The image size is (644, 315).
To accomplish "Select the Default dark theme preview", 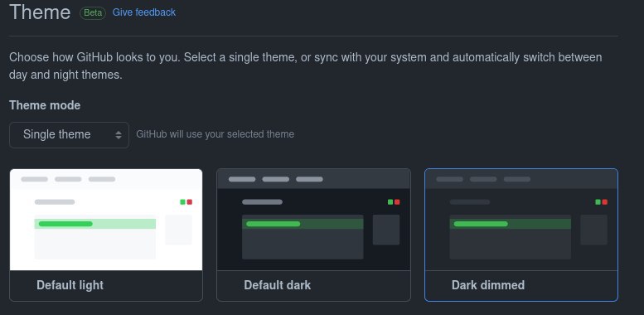I will 313,220.
